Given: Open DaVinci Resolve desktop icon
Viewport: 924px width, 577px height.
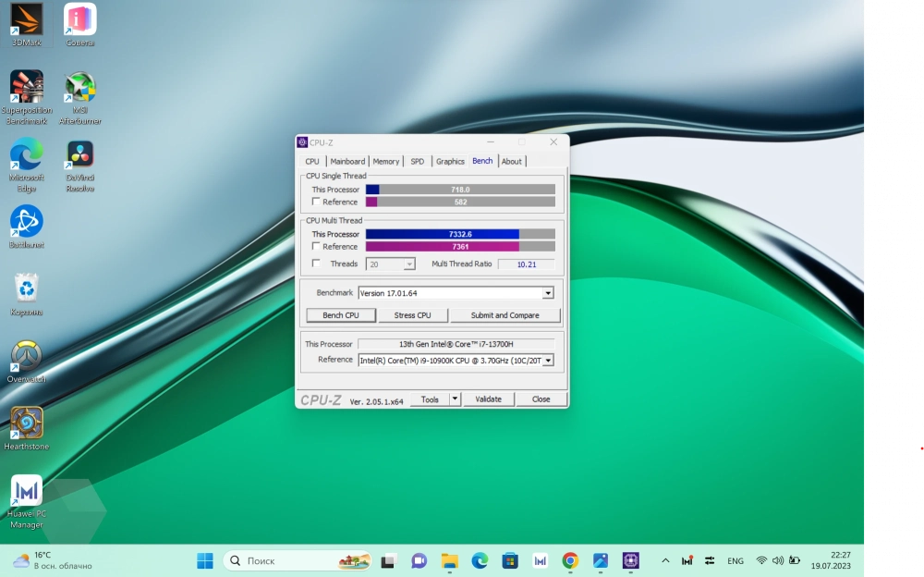Looking at the screenshot, I should [x=79, y=154].
